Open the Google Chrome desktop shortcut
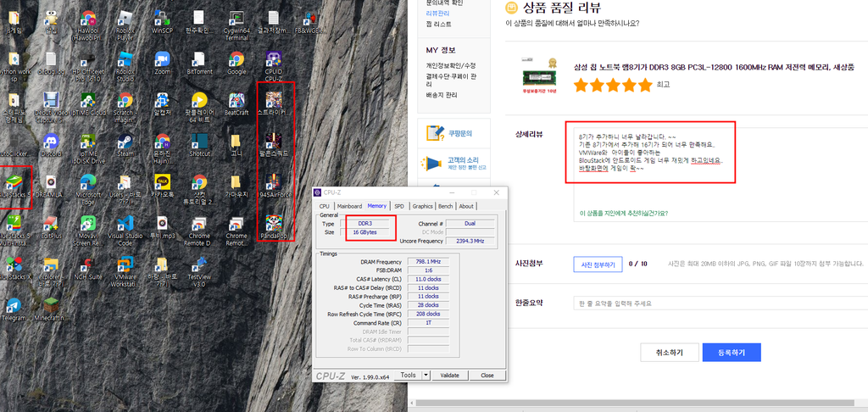Viewport: 868px width, 412px height. 236,63
